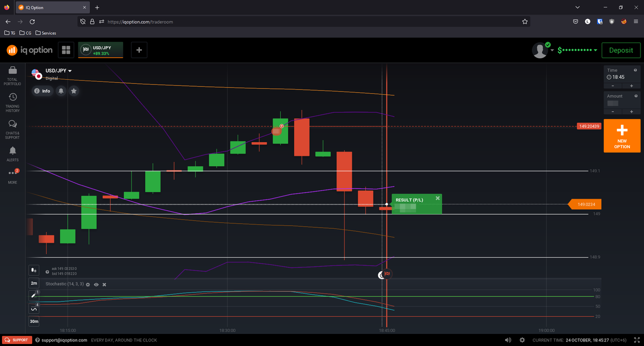Toggle the Stochastic indicator visibility eye
The image size is (644, 346).
pos(96,285)
